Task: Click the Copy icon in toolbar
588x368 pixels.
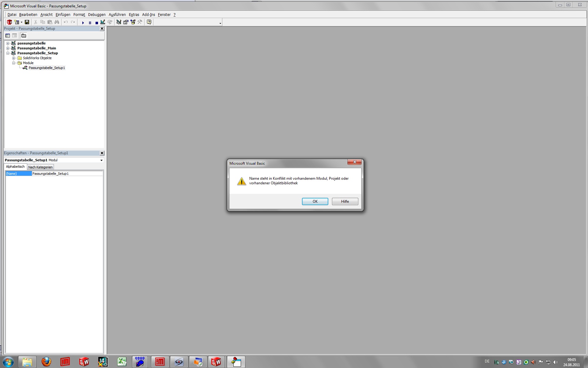Action: pyautogui.click(x=43, y=22)
